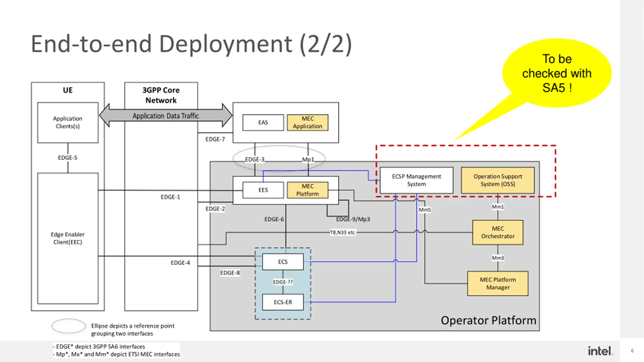
Task: Click the Operator Platform label
Action: point(489,321)
